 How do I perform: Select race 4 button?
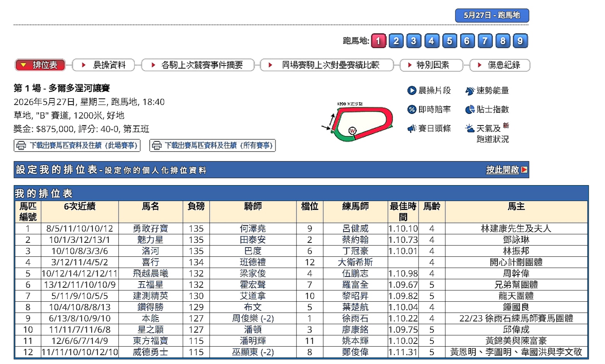pyautogui.click(x=431, y=41)
